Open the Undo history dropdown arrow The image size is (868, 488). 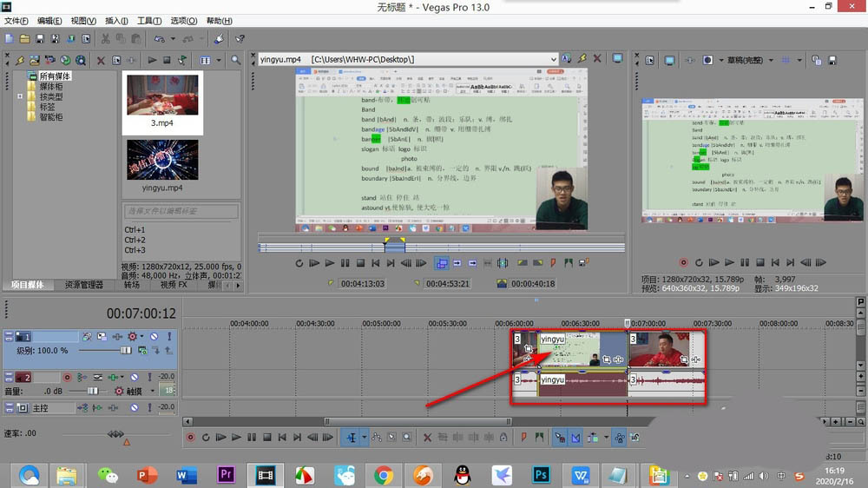click(173, 39)
